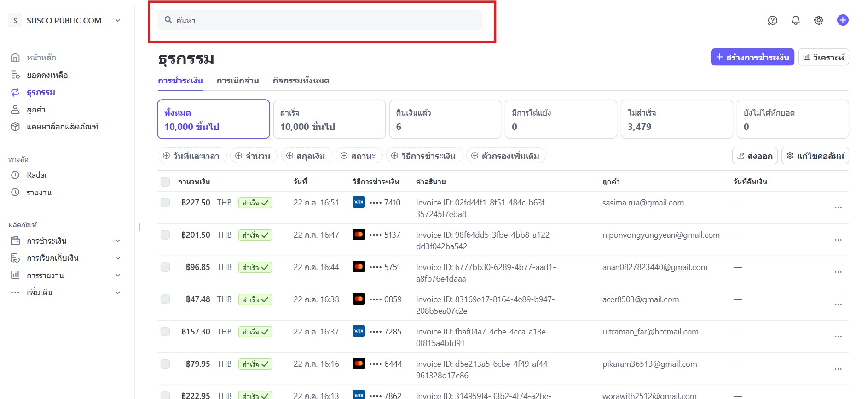Image resolution: width=868 pixels, height=399 pixels.
Task: Select the ฿201.50 payment row checkbox
Action: [165, 235]
